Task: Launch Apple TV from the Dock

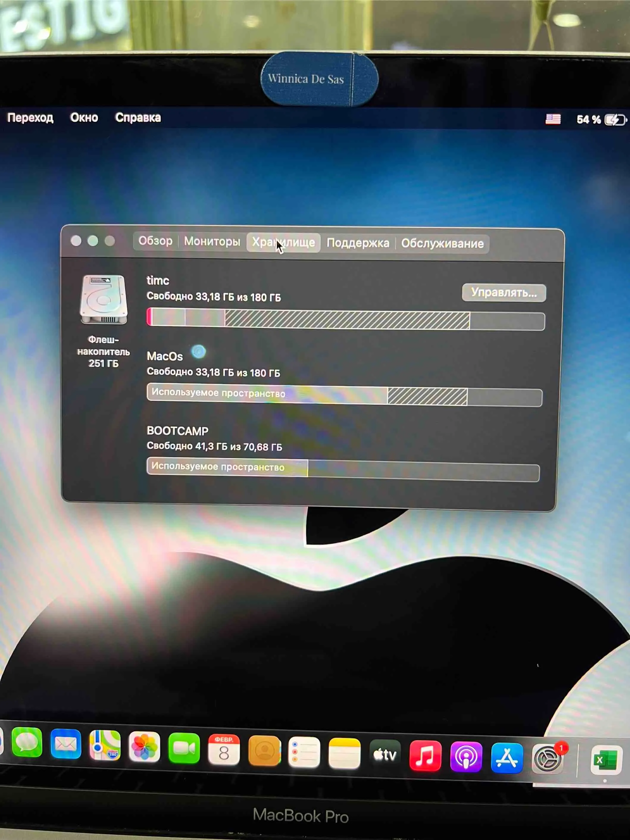Action: pyautogui.click(x=385, y=755)
